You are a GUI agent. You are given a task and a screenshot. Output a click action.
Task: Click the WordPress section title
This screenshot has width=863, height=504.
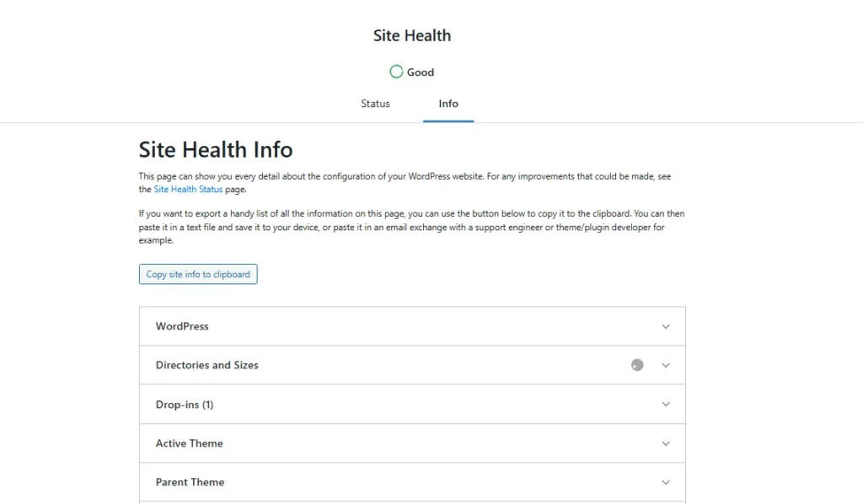(x=182, y=326)
